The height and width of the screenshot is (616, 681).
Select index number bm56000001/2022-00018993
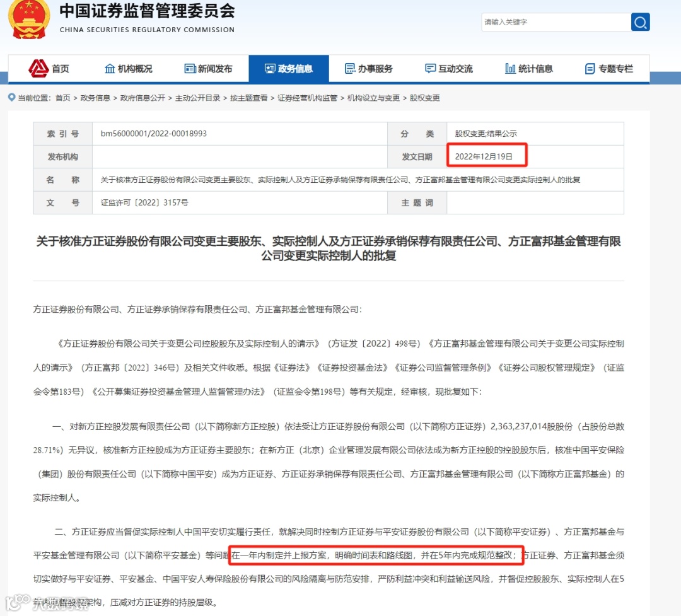[154, 134]
